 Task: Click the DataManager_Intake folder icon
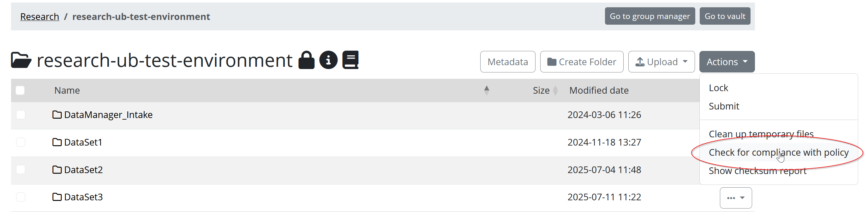point(57,115)
